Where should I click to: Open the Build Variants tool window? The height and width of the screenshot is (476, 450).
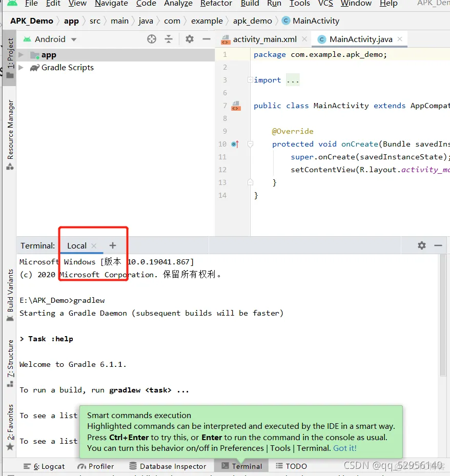pyautogui.click(x=10, y=295)
